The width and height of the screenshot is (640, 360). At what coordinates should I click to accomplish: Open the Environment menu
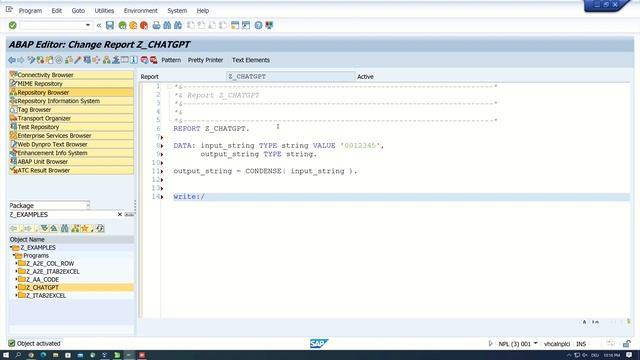140,11
